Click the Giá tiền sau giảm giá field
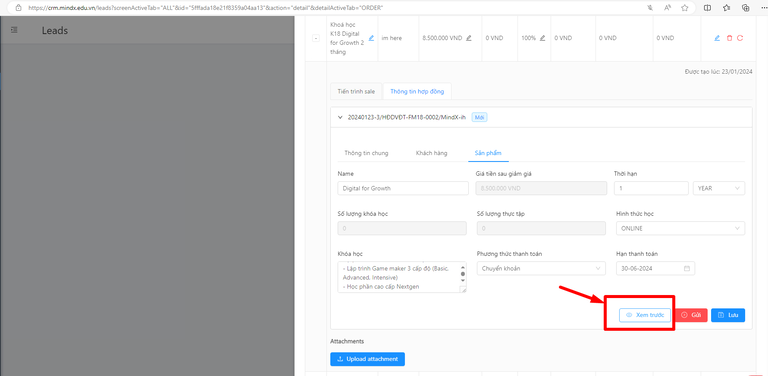This screenshot has height=376, width=768. click(541, 188)
